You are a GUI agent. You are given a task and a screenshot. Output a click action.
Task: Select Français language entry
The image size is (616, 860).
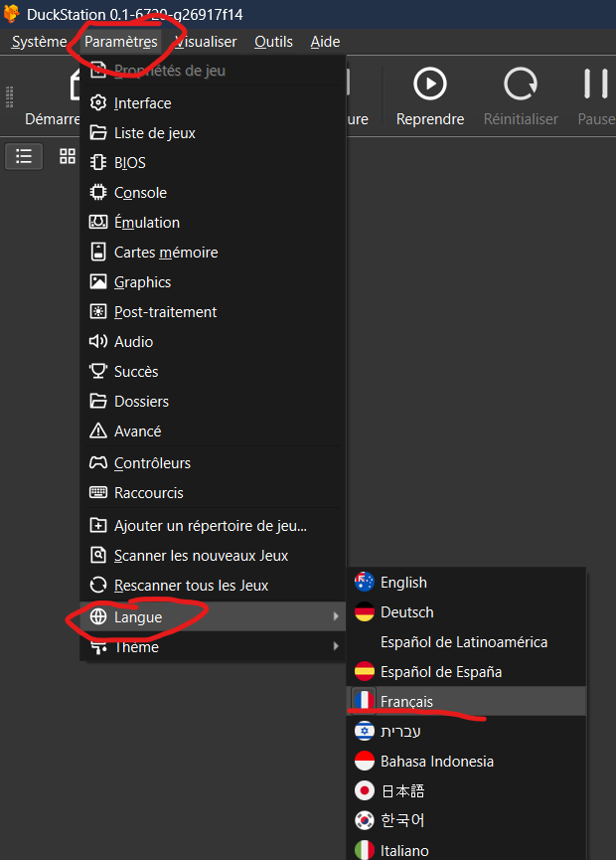point(466,701)
